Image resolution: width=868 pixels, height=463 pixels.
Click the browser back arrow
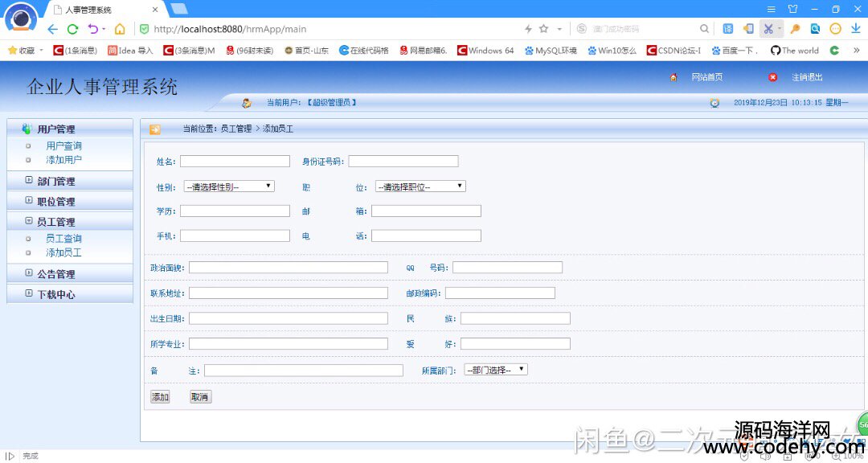pos(53,29)
